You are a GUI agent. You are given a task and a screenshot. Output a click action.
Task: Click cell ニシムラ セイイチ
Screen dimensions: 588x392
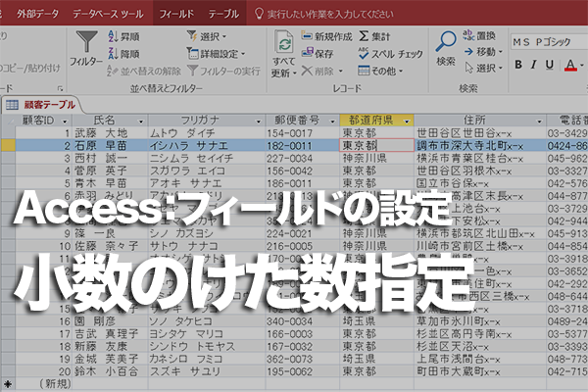207,159
